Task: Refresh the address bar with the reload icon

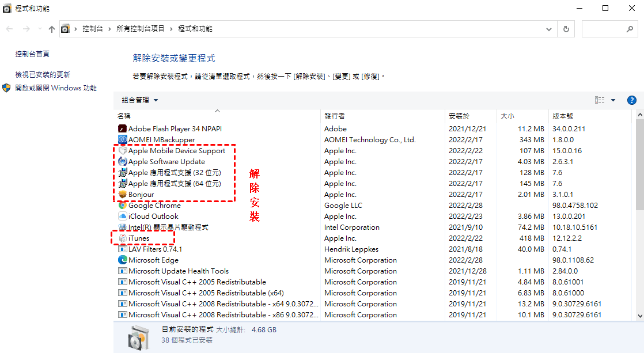Action: [566, 29]
